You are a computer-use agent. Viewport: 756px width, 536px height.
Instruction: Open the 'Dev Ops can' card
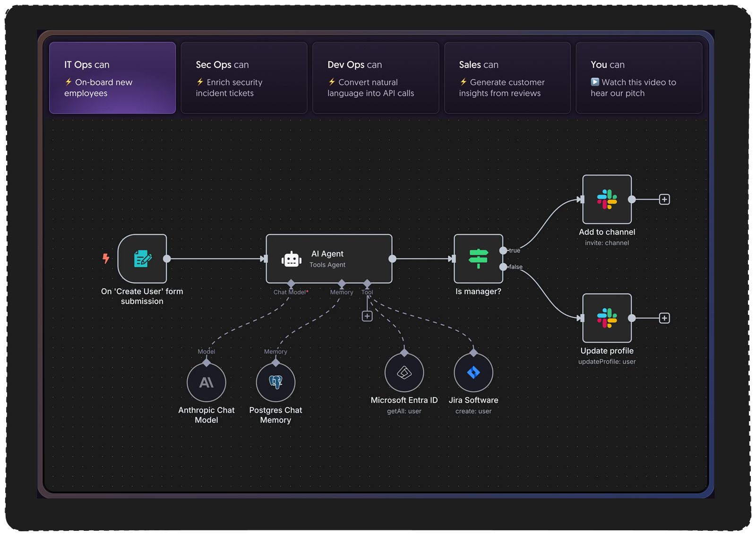click(376, 78)
